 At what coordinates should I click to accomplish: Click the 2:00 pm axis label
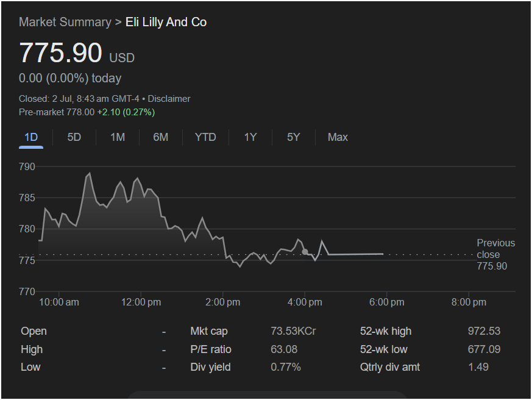223,302
